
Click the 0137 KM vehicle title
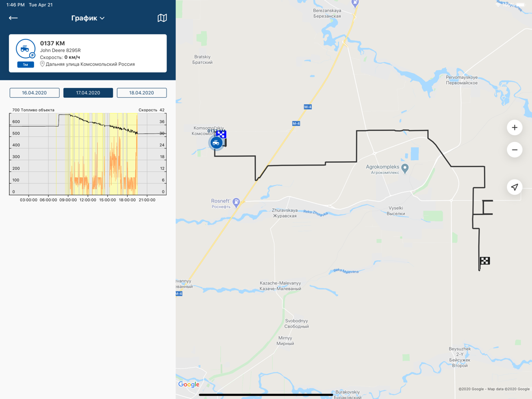pyautogui.click(x=52, y=43)
